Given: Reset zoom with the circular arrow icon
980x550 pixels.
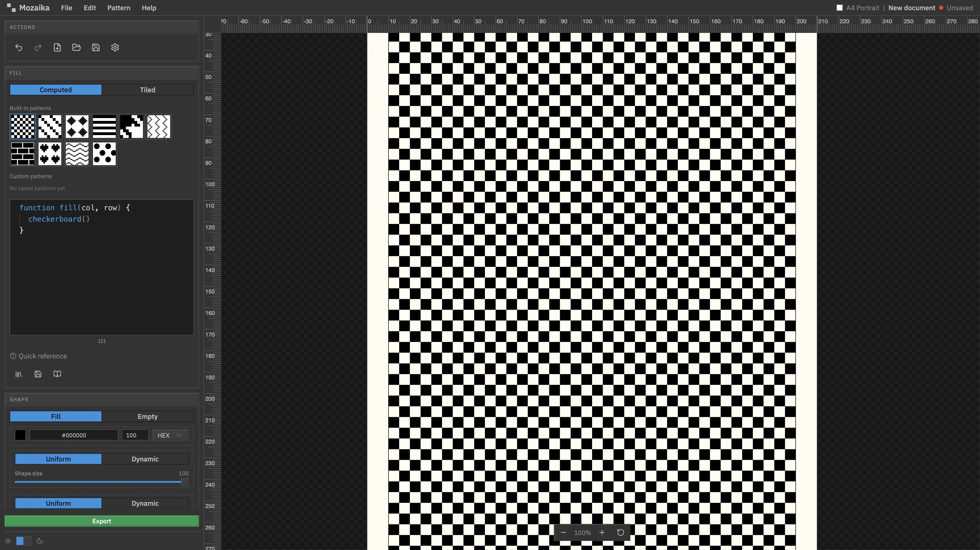Looking at the screenshot, I should (620, 532).
